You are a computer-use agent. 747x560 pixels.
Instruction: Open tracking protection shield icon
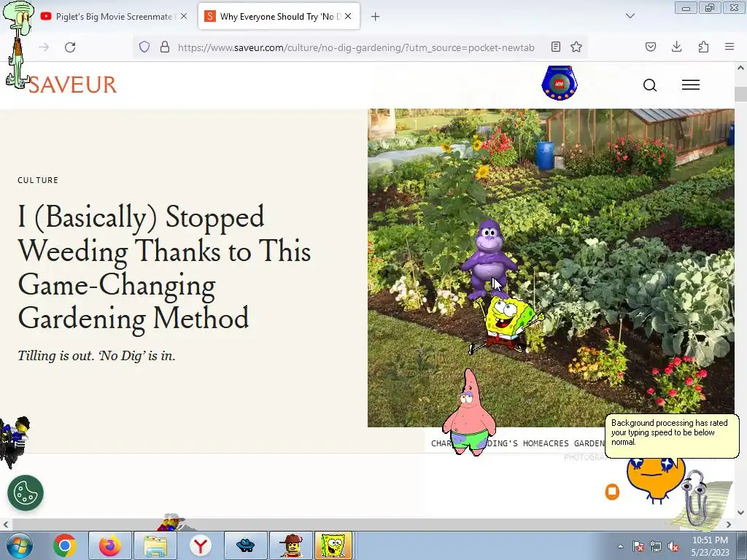pos(144,47)
